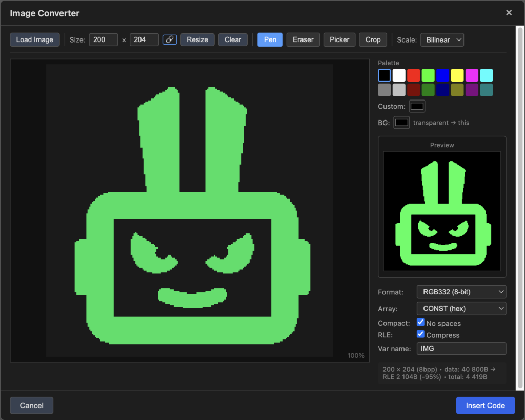Click the Cancel button
Image resolution: width=525 pixels, height=420 pixels.
[x=31, y=405]
